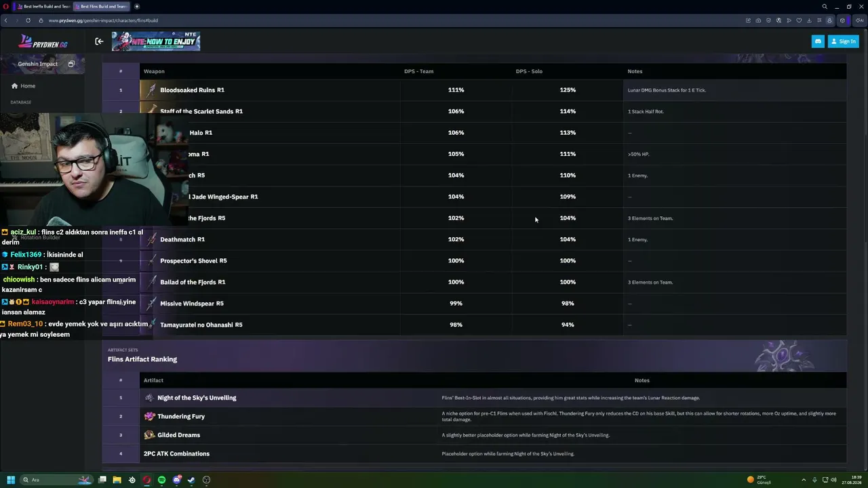
Task: Take a snapshot with camera icon
Action: pyautogui.click(x=758, y=20)
